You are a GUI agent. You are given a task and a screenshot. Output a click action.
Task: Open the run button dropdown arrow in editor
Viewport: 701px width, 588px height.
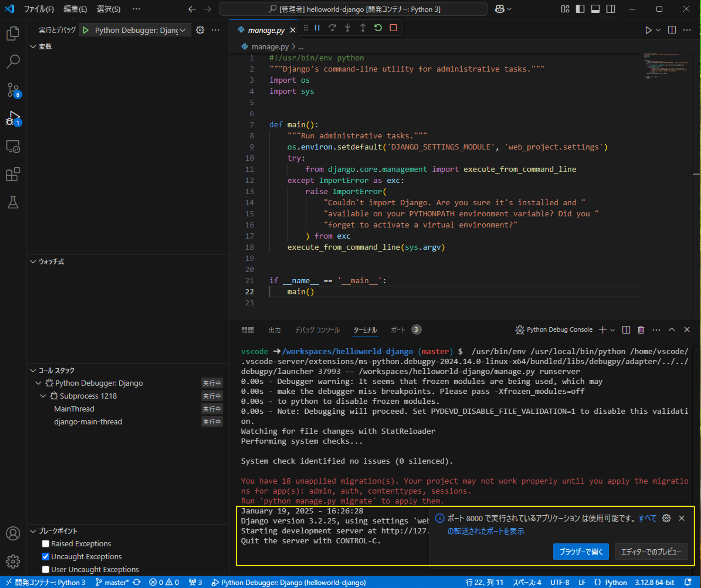point(658,30)
